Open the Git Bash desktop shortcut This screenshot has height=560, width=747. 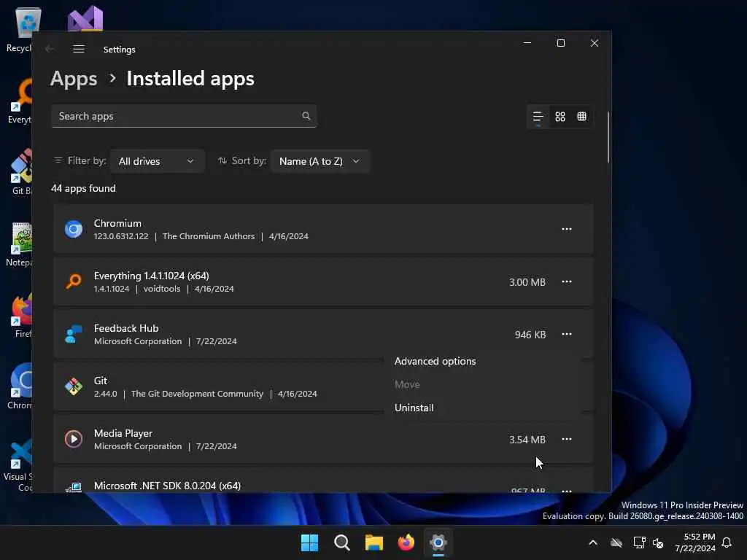pos(21,172)
